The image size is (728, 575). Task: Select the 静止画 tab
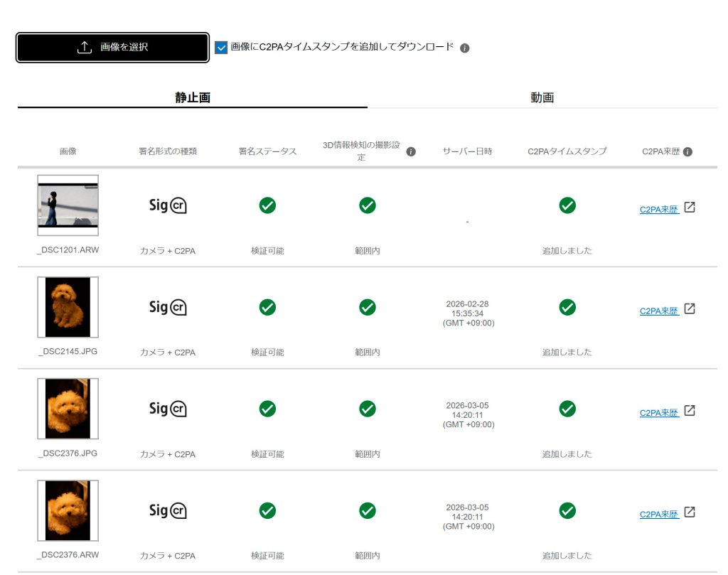point(192,97)
